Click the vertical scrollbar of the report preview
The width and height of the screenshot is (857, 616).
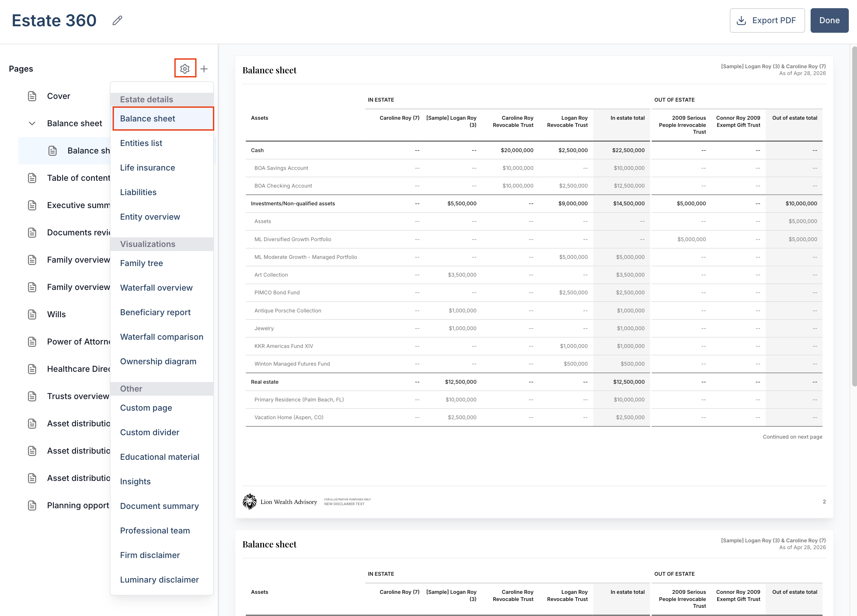coord(854,216)
